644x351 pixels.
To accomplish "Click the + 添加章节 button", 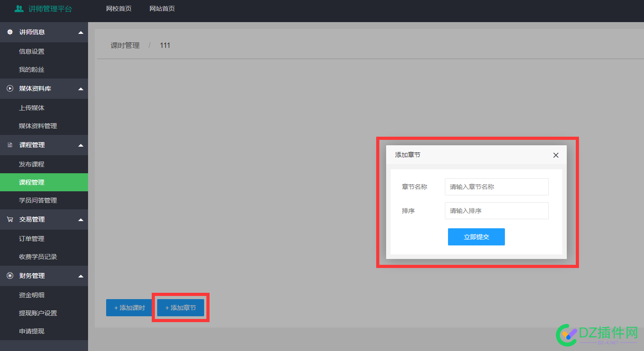I will pyautogui.click(x=181, y=308).
